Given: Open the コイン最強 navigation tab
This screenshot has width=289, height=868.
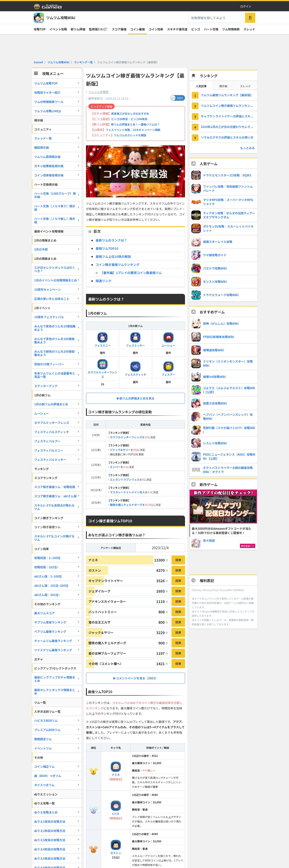Looking at the screenshot, I should pyautogui.click(x=137, y=29).
